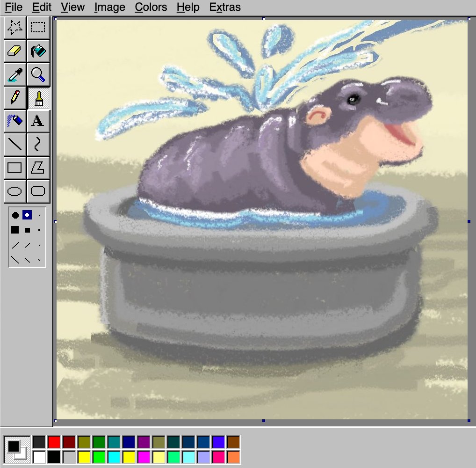Open the Colors menu

151,7
